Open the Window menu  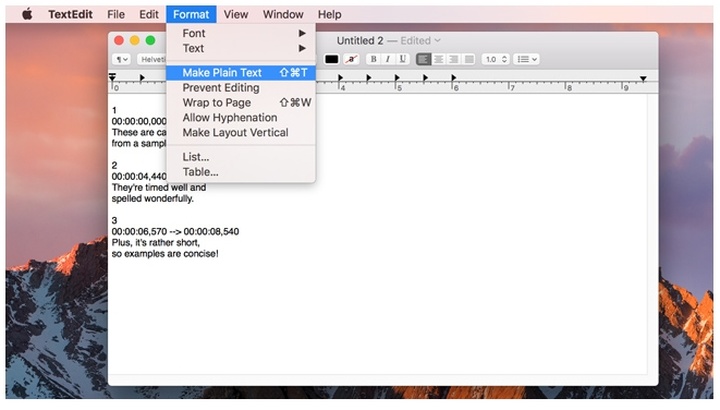point(283,14)
